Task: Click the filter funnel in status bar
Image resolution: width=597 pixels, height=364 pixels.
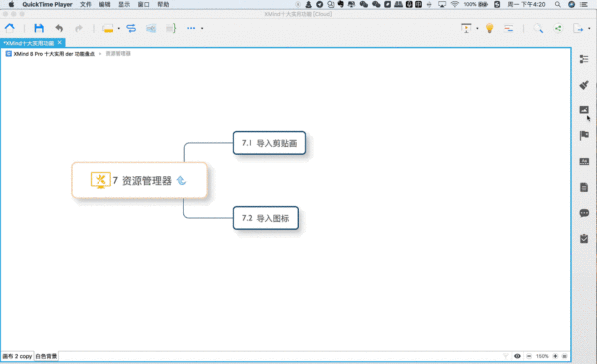Action: (x=506, y=356)
